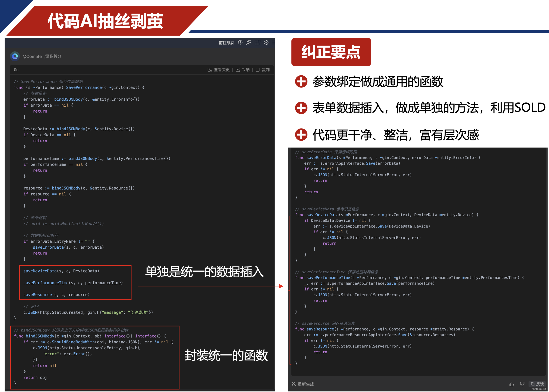The width and height of the screenshot is (549, 392).
Task: Click the call "saveResource(s, c, resource)"
Action: [x=56, y=295]
